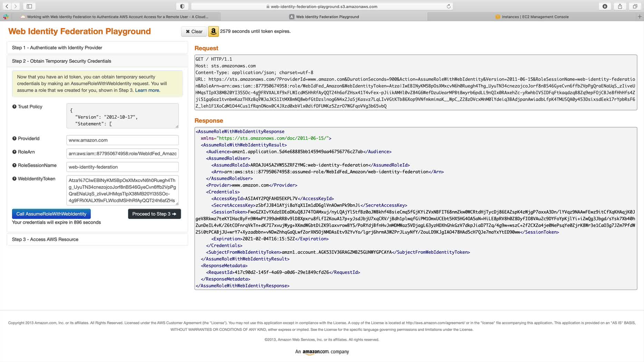Expand Step 3 - Access AWS Resource

click(97, 239)
